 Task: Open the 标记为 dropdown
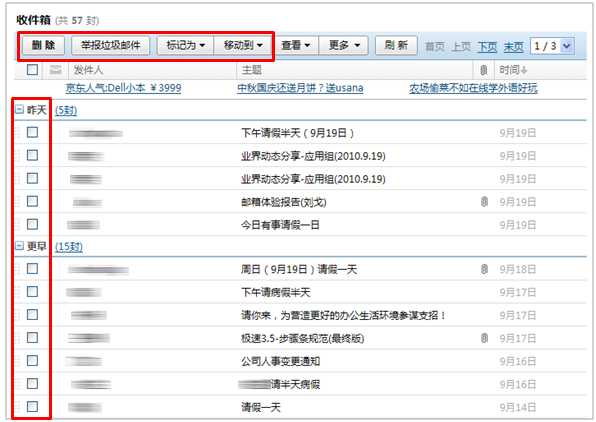click(x=185, y=46)
